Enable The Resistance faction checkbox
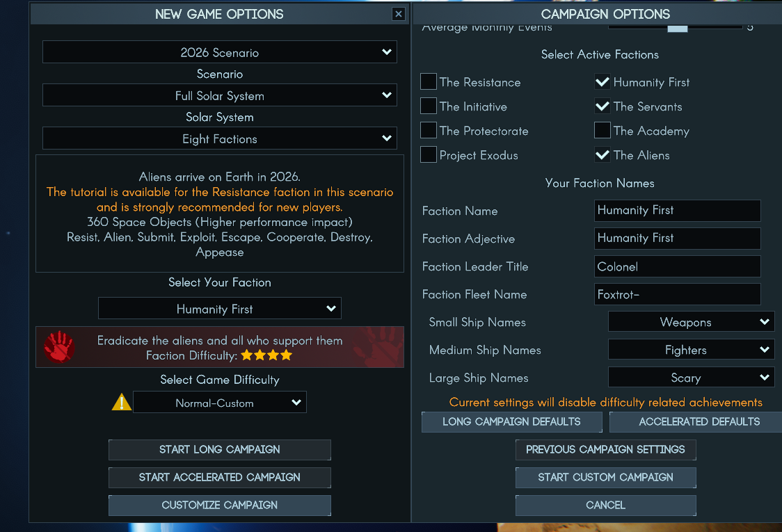The image size is (782, 532). point(429,82)
